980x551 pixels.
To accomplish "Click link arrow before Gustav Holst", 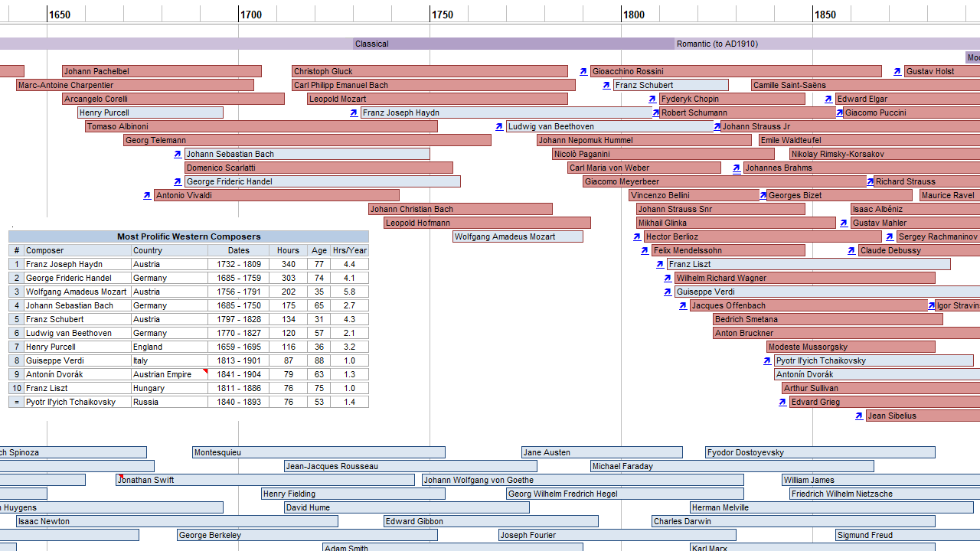I will coord(897,71).
